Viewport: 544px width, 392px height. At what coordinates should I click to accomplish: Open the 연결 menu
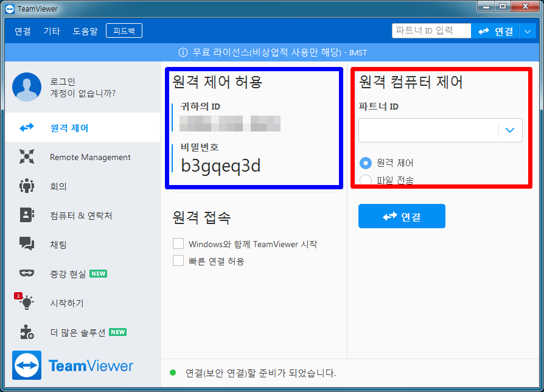point(23,31)
